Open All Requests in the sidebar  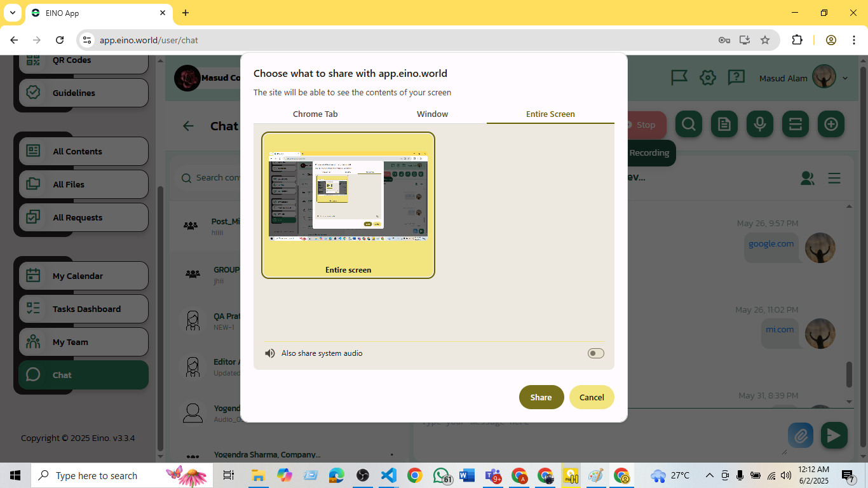84,217
